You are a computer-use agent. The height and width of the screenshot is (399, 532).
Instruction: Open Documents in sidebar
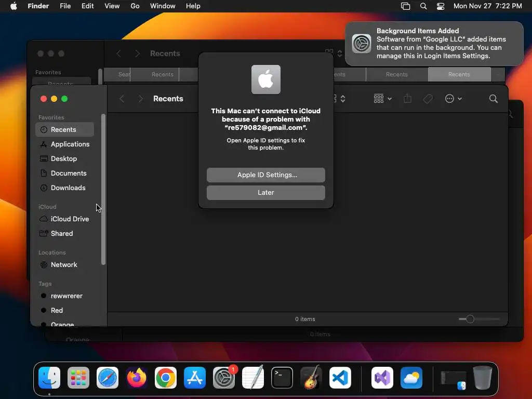[64, 174]
